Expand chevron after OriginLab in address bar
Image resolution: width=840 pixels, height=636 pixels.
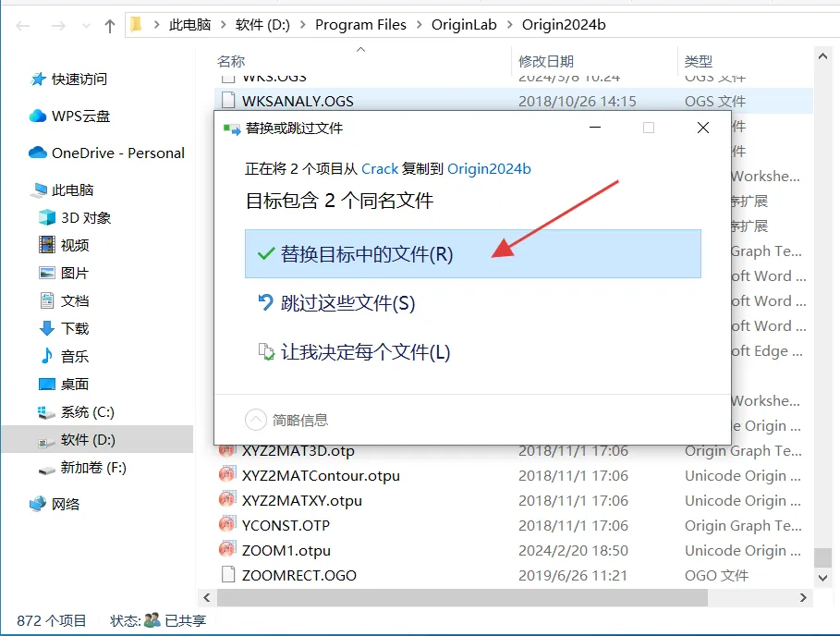[509, 25]
